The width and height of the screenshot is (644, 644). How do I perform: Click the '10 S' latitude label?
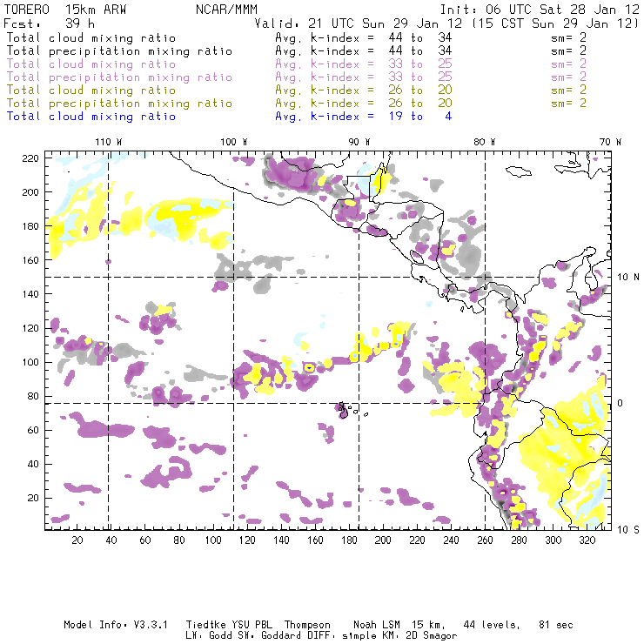[x=628, y=530]
